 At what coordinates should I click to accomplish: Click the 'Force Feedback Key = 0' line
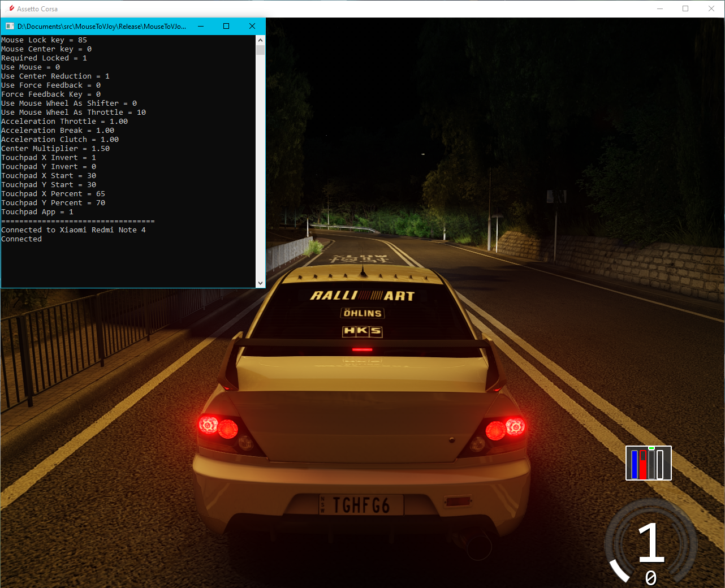(x=51, y=94)
